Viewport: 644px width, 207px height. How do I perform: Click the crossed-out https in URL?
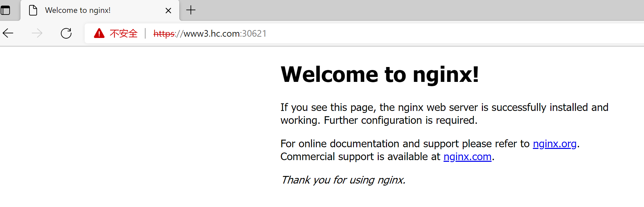coord(164,34)
